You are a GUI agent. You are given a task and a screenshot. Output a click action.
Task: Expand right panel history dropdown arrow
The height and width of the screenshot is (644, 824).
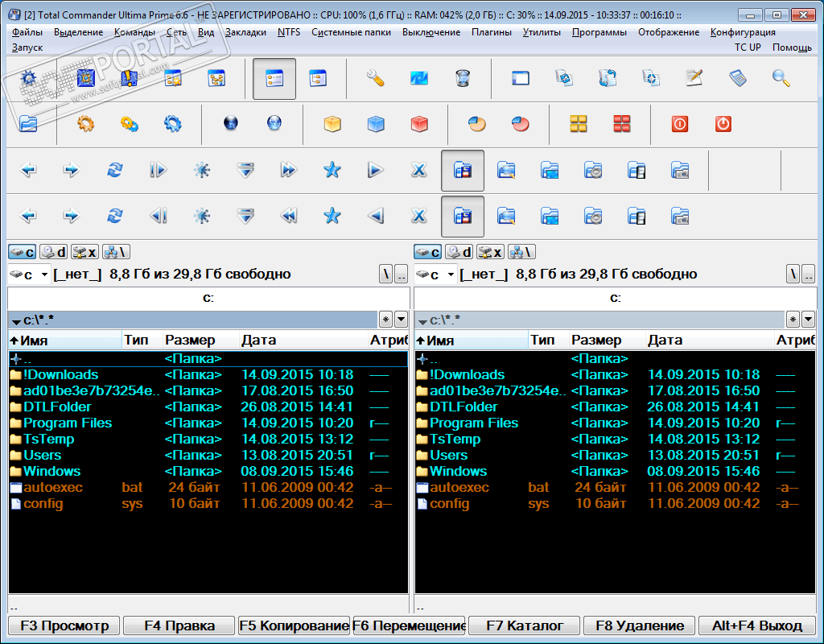tap(808, 319)
